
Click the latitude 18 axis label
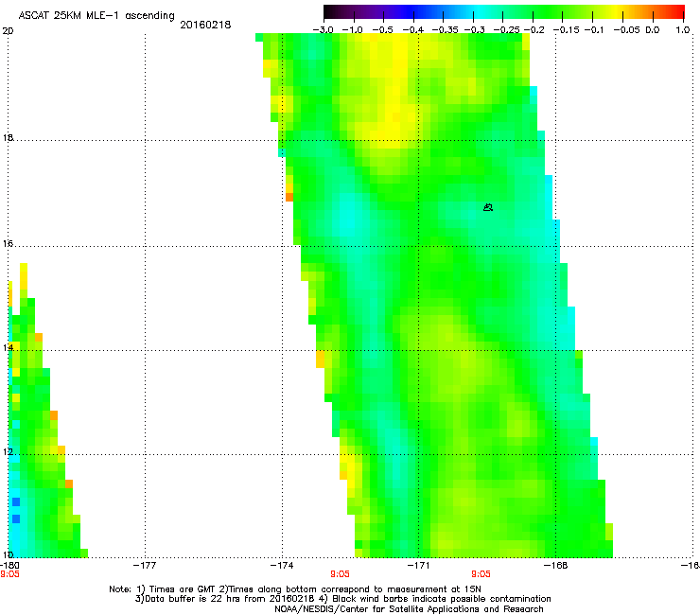(x=8, y=137)
